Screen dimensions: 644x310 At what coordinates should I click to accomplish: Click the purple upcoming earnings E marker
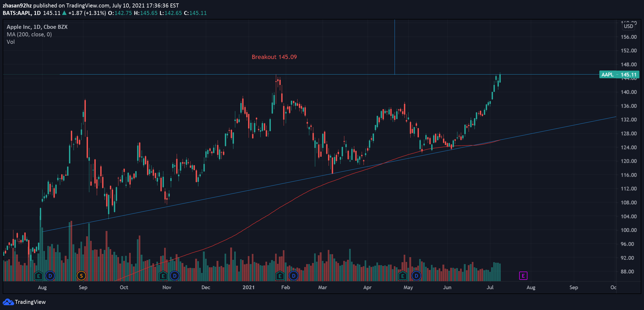[x=523, y=276]
